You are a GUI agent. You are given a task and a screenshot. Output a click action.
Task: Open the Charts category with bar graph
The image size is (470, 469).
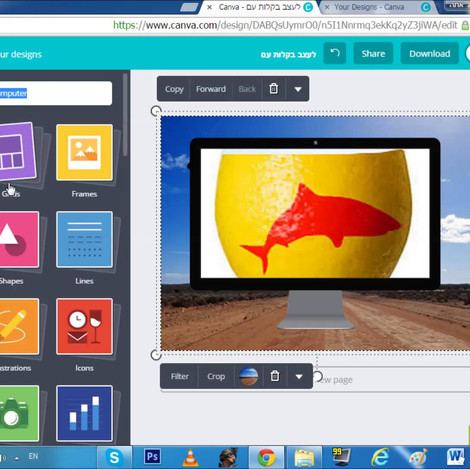click(x=84, y=413)
